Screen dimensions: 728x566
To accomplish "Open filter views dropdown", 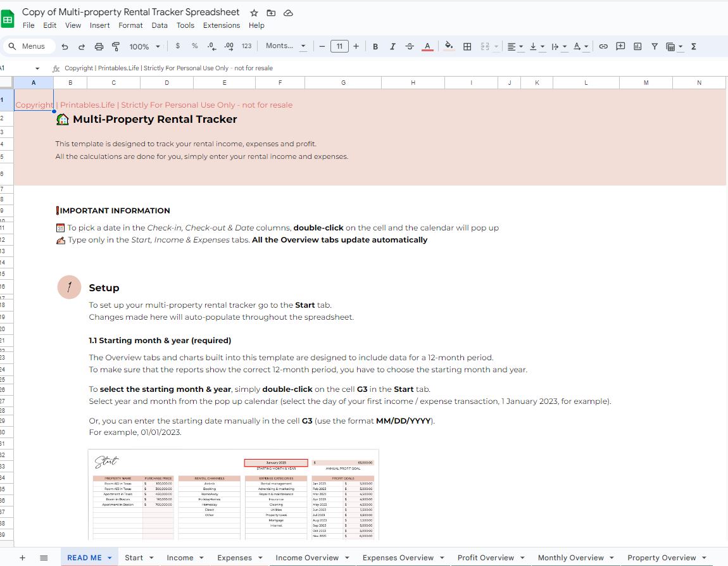I will pyautogui.click(x=674, y=46).
